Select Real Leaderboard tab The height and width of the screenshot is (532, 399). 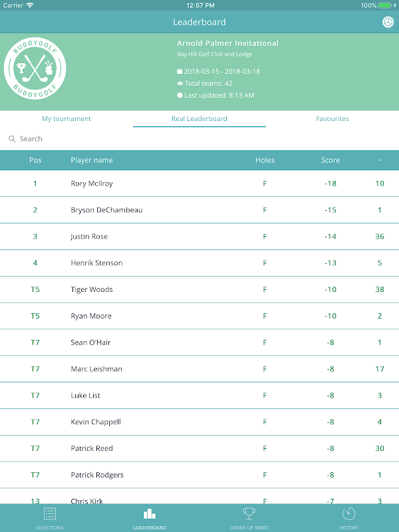click(199, 119)
